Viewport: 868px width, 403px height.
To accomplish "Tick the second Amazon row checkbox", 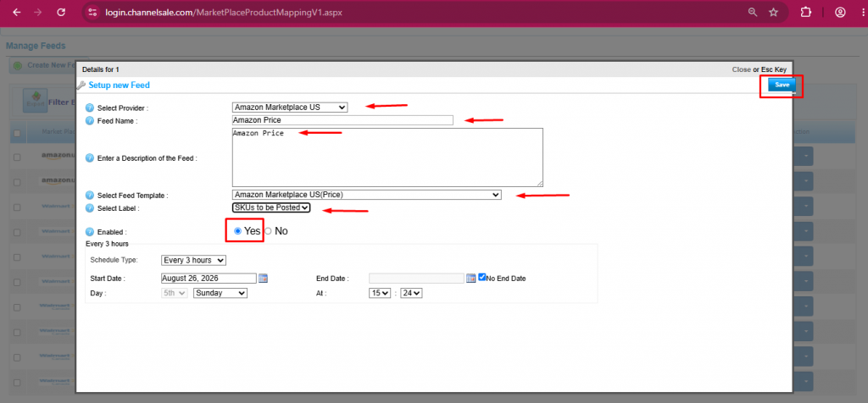I will 17,182.
